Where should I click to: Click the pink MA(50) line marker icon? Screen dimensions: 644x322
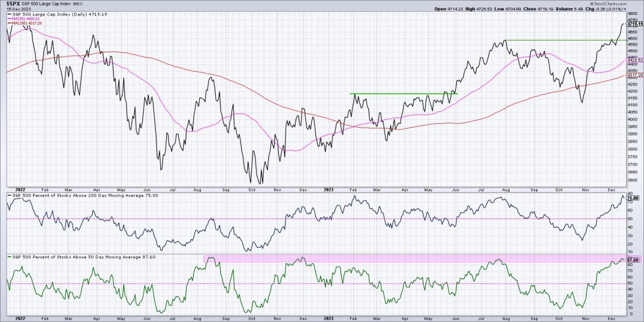10,19
